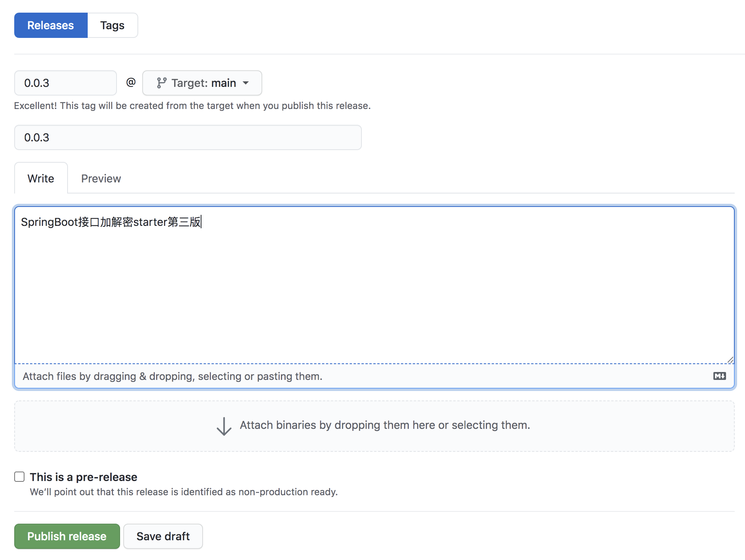Viewport: 745px width, 560px height.
Task: Enable the 'This is a pre-release' checkbox
Action: (x=19, y=477)
